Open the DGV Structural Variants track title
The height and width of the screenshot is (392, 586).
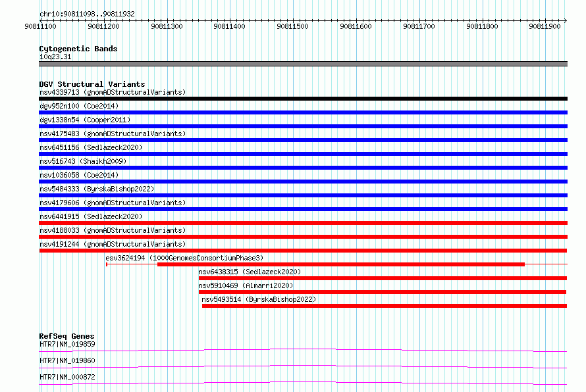pos(92,84)
